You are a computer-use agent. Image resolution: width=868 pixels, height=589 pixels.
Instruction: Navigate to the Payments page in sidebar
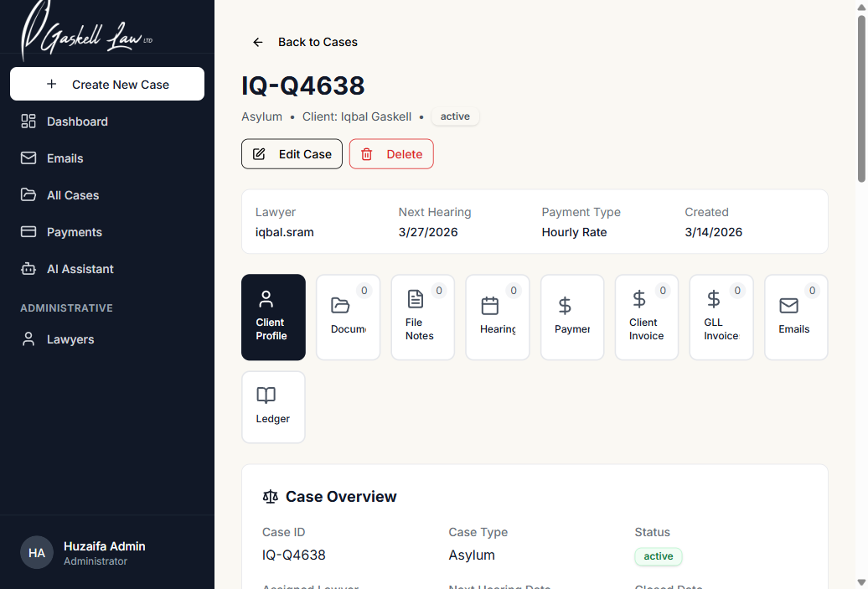(74, 232)
